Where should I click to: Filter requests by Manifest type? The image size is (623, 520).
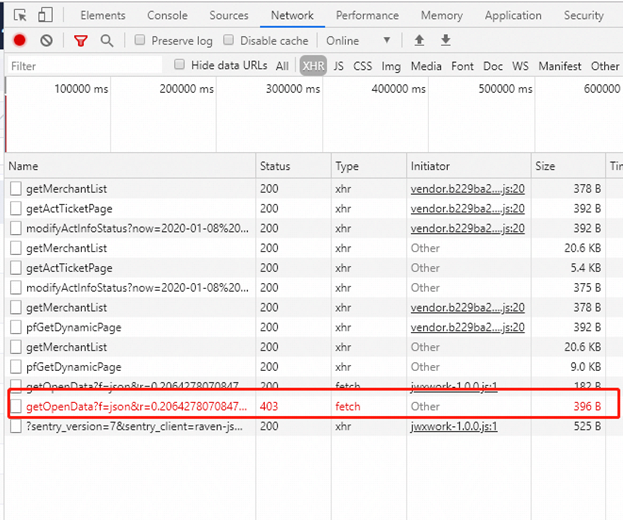(560, 66)
